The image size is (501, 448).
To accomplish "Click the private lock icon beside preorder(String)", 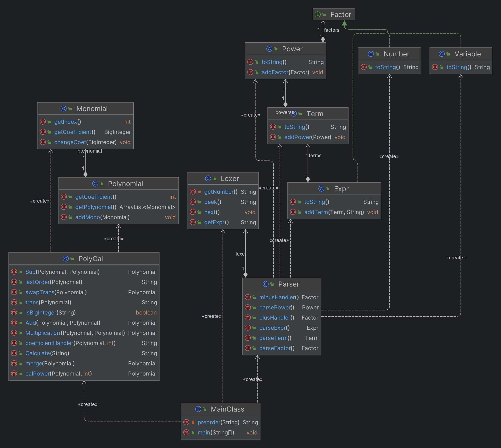I will (x=193, y=422).
